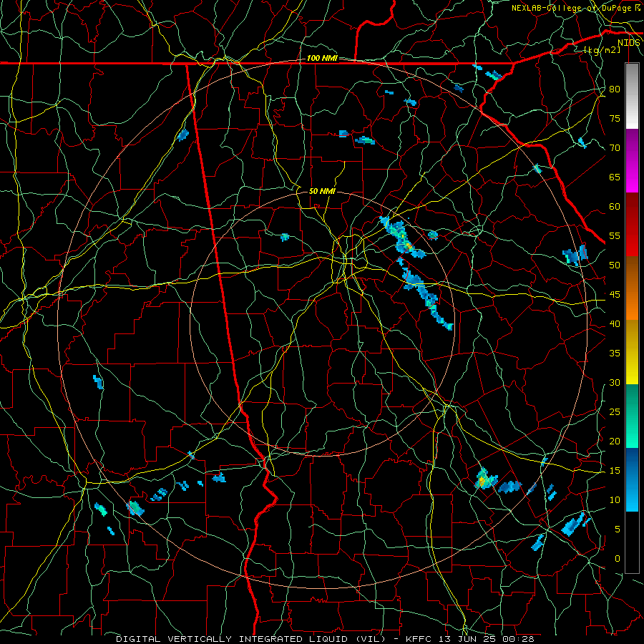
Task: Click the 100 NMI range ring label
Action: (322, 59)
